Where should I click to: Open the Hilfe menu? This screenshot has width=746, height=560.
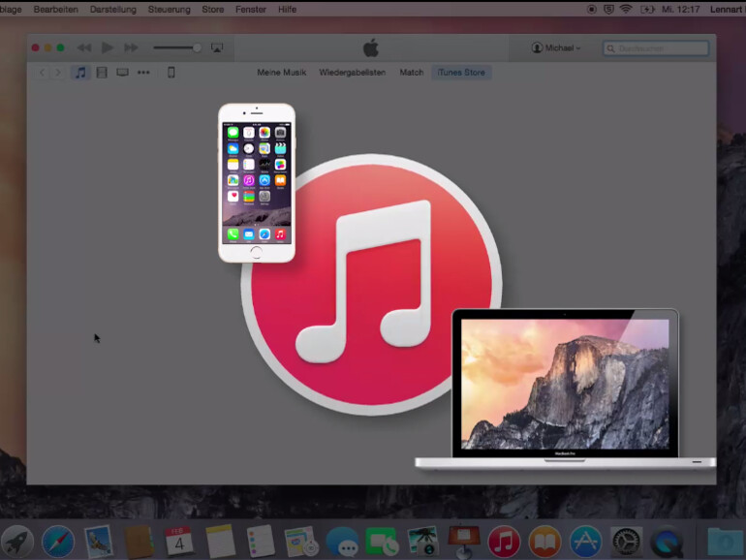click(x=288, y=9)
